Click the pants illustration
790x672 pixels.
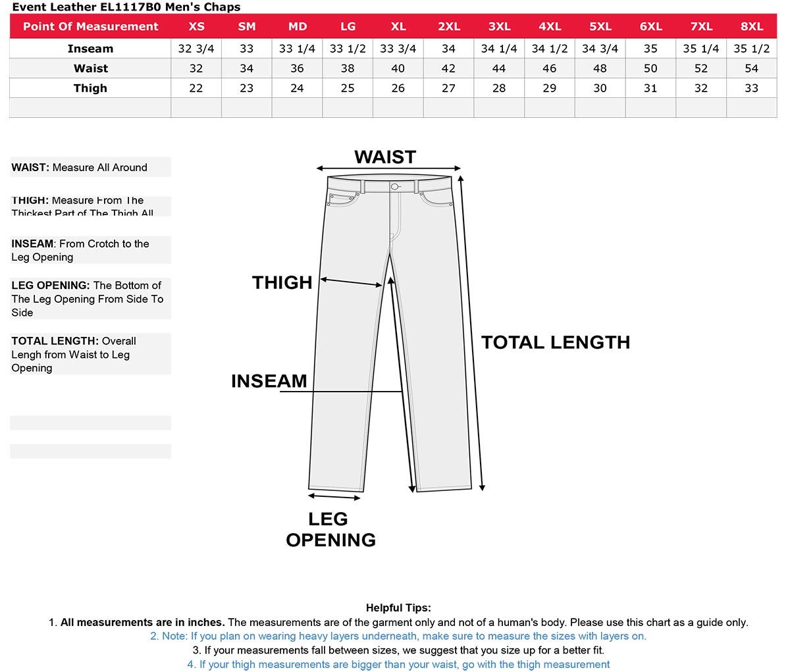click(x=391, y=332)
